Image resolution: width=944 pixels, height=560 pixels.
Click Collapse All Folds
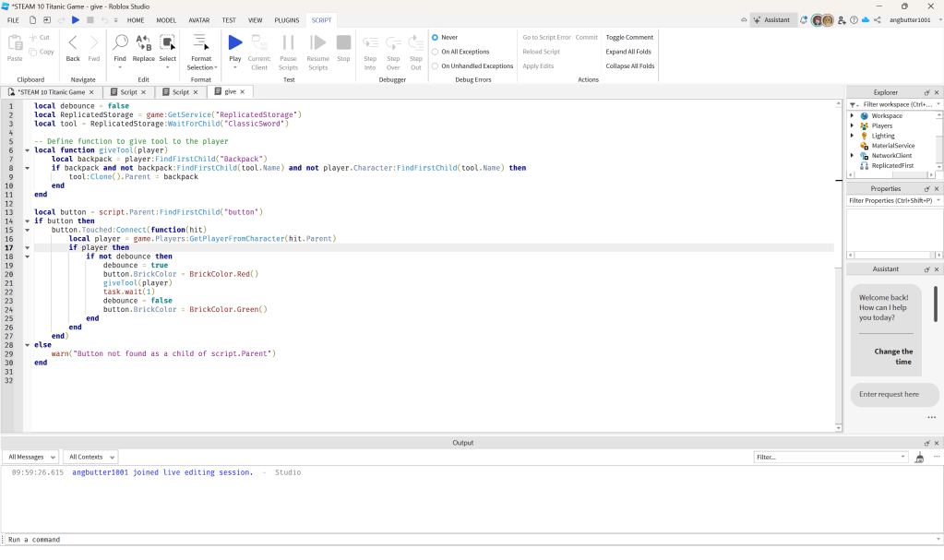tap(629, 66)
